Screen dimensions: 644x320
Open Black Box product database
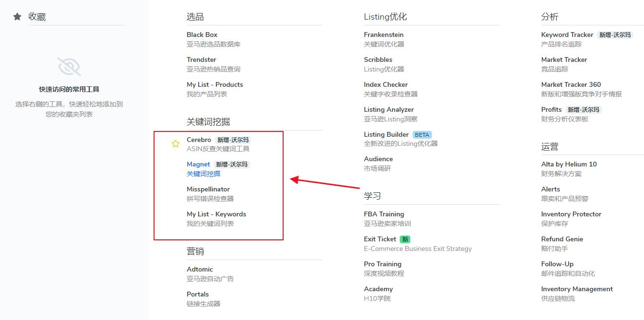click(202, 35)
